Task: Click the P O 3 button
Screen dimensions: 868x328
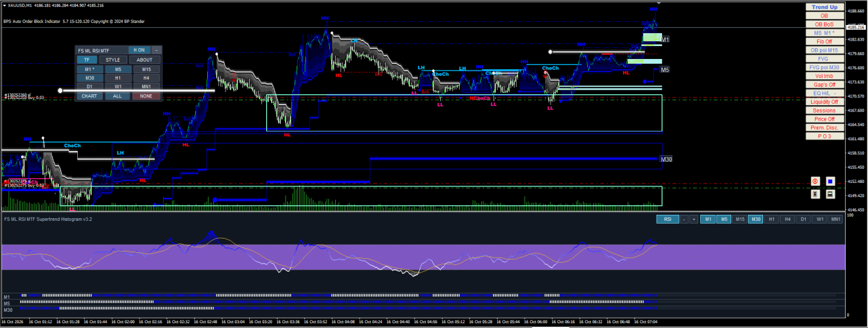Action: click(x=824, y=136)
